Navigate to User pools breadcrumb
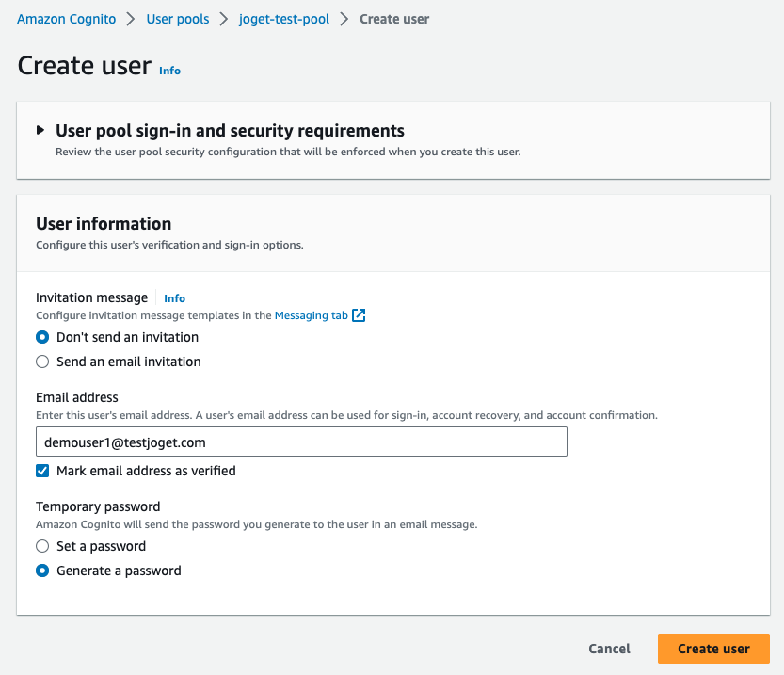784x675 pixels. pyautogui.click(x=177, y=19)
